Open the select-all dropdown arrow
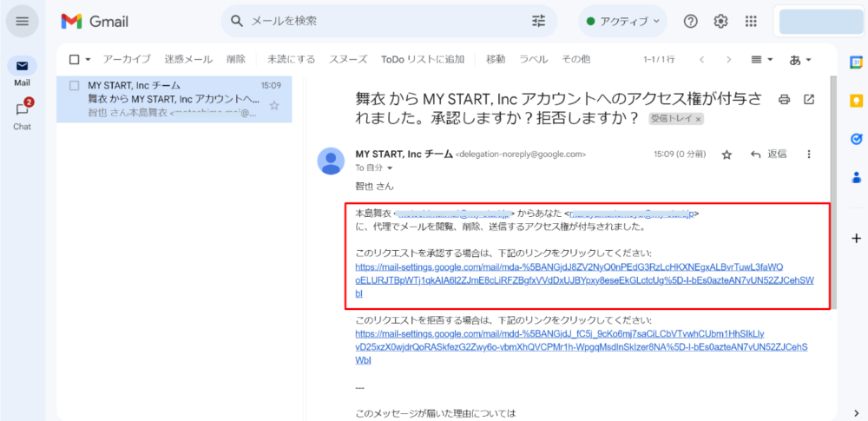The width and height of the screenshot is (868, 421). (x=88, y=59)
